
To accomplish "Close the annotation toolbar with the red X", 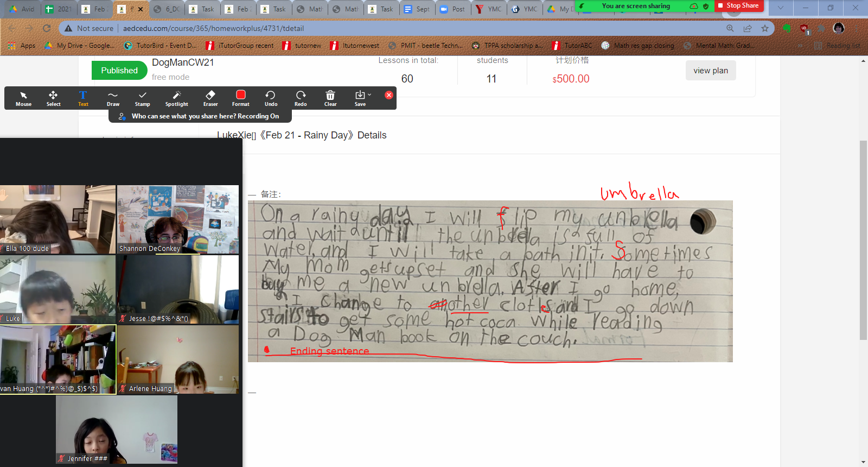I will click(389, 95).
